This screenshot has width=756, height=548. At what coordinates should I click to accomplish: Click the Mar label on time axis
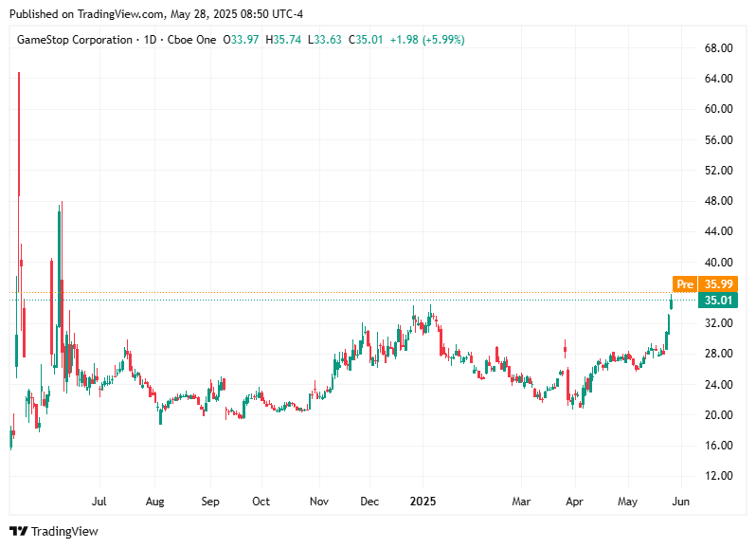click(521, 502)
